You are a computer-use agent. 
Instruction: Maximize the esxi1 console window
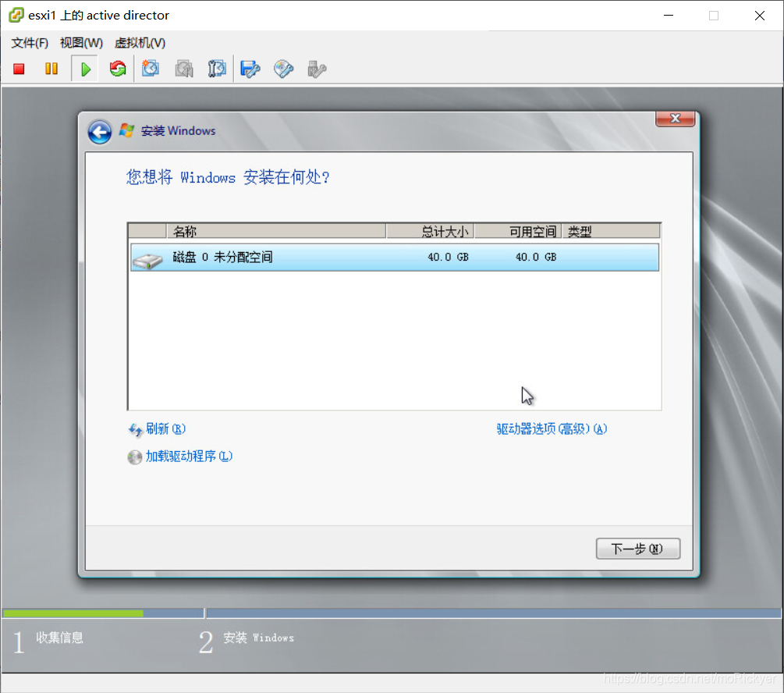(x=714, y=16)
